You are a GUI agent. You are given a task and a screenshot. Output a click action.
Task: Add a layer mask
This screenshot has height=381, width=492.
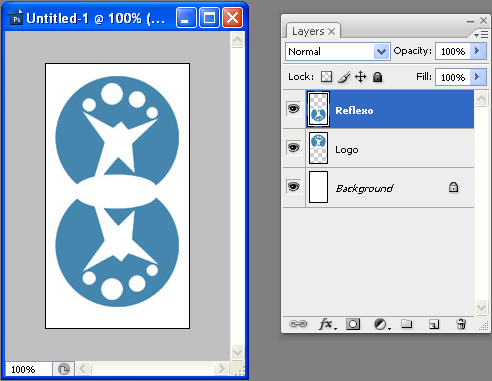(x=353, y=324)
